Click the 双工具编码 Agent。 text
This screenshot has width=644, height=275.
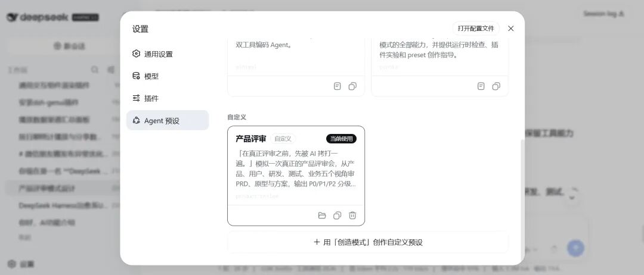(265, 45)
